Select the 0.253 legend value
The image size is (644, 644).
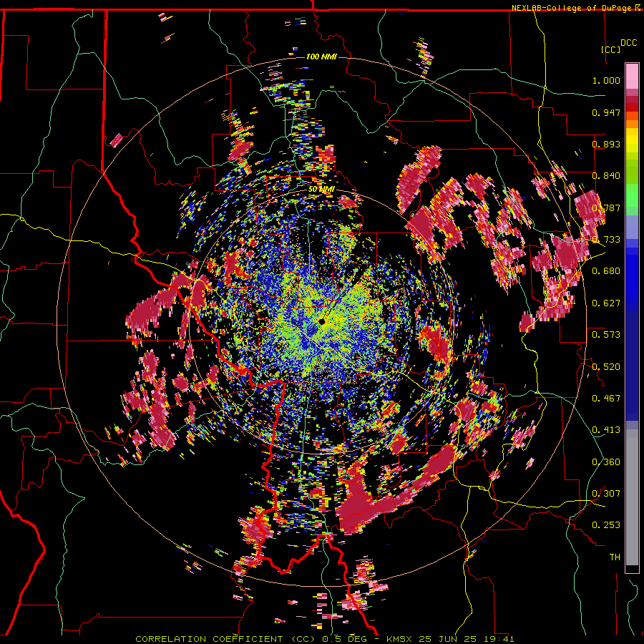[x=606, y=525]
